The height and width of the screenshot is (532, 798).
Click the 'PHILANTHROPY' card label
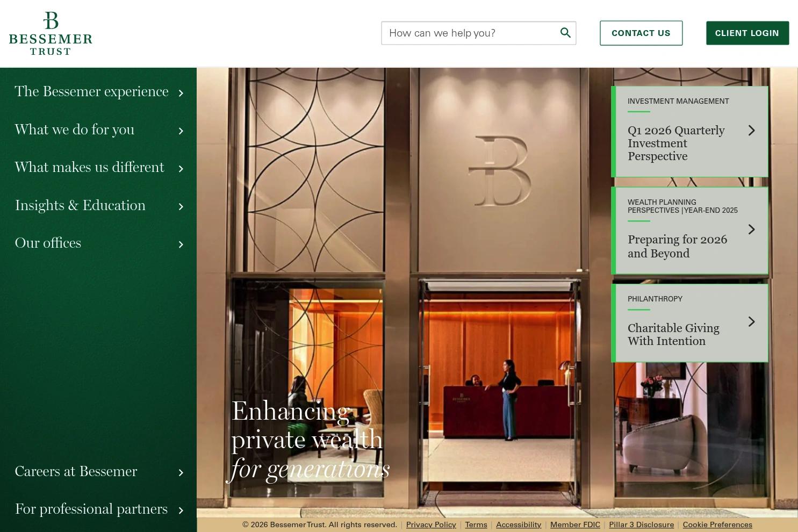click(655, 299)
